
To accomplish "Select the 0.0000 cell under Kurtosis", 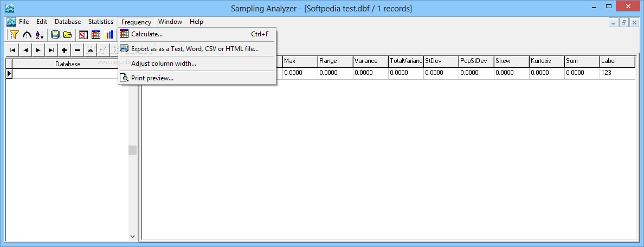I will click(x=546, y=73).
